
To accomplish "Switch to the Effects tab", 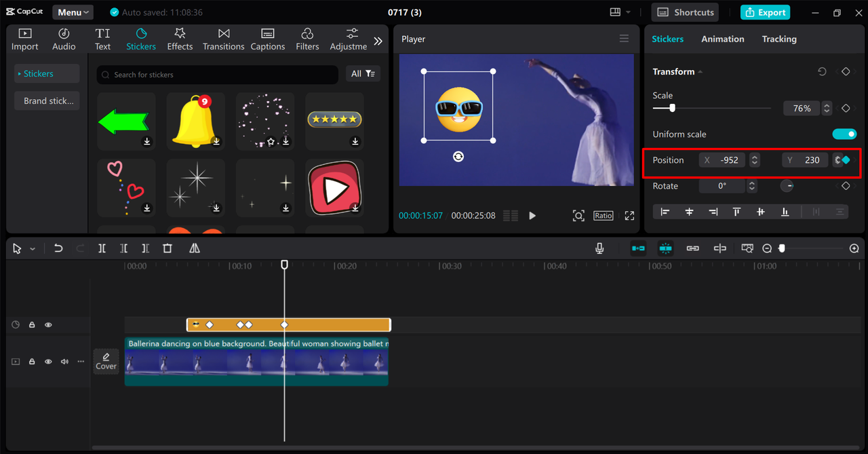I will (180, 39).
